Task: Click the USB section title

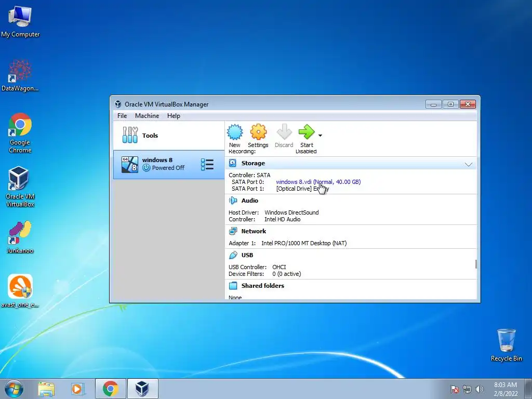Action: (247, 255)
